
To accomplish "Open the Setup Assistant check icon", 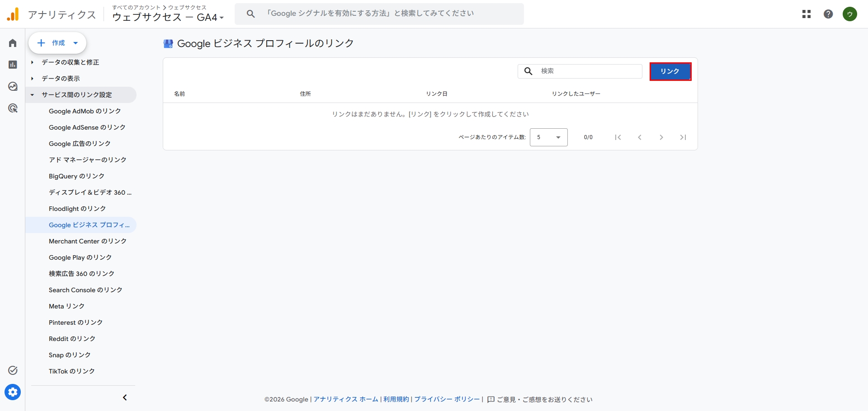I will tap(13, 370).
